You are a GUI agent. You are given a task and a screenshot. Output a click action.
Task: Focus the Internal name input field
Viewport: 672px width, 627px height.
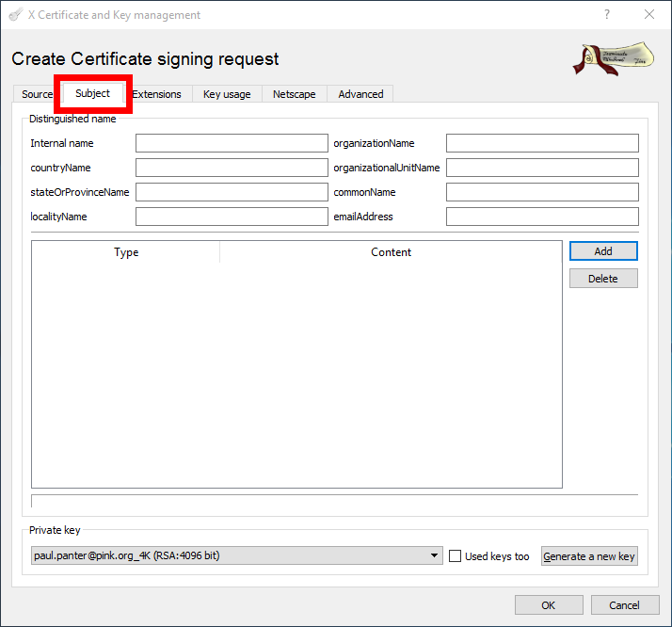click(x=232, y=143)
